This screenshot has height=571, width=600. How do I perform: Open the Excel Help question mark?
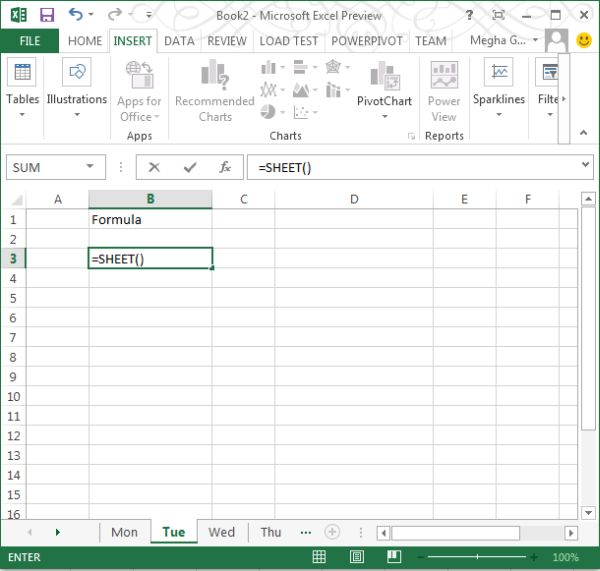[x=469, y=15]
